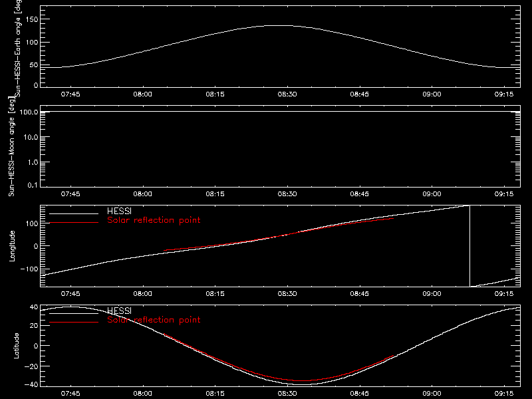The height and width of the screenshot is (399, 532).
Task: Click the -40 tick on Latitude axis
Action: coord(31,384)
